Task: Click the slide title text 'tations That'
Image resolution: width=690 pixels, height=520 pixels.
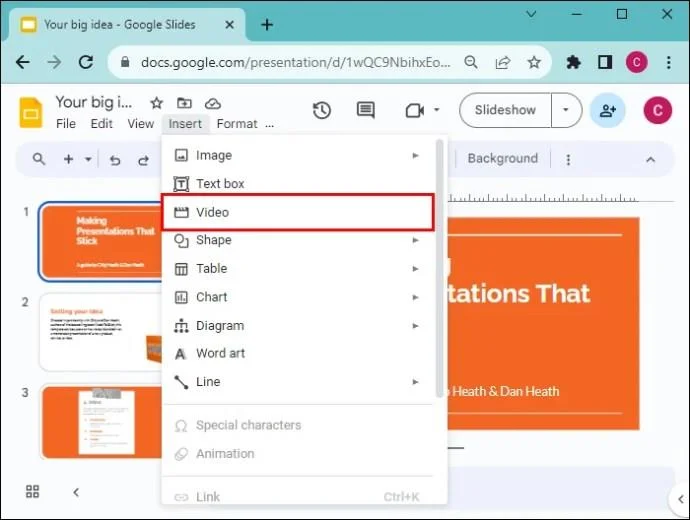Action: [x=518, y=294]
